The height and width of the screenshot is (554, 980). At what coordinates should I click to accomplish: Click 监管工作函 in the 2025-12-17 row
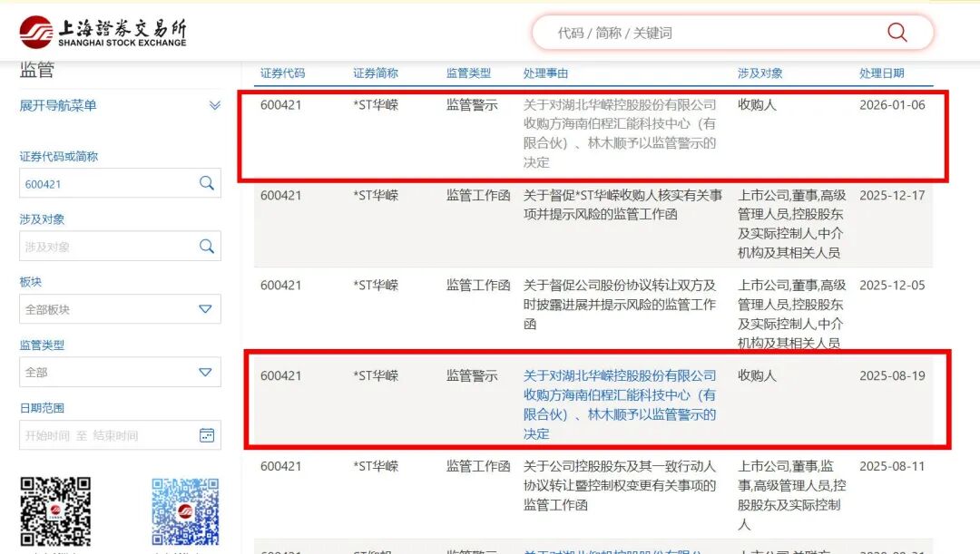(x=478, y=196)
